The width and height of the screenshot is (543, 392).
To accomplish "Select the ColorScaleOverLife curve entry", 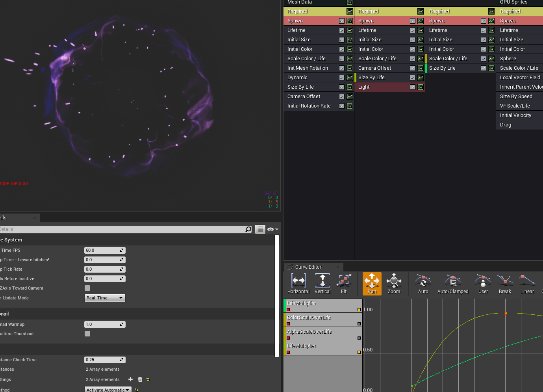I will [x=309, y=318].
